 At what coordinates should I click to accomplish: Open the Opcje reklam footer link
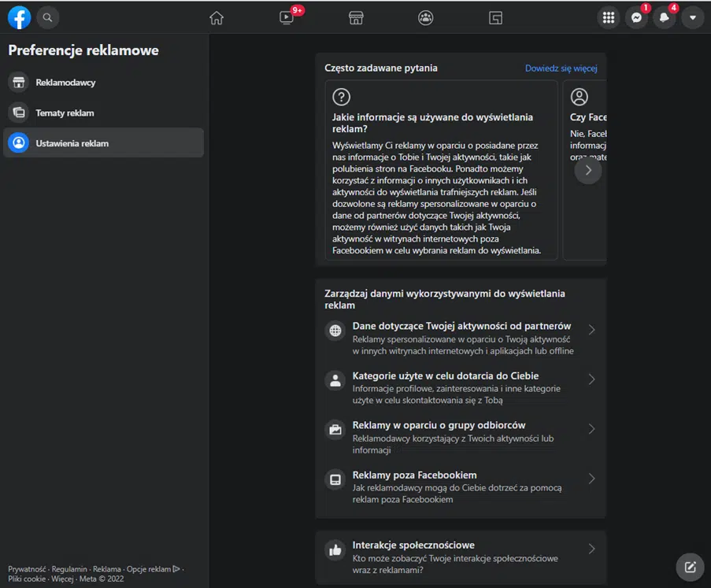pos(154,569)
